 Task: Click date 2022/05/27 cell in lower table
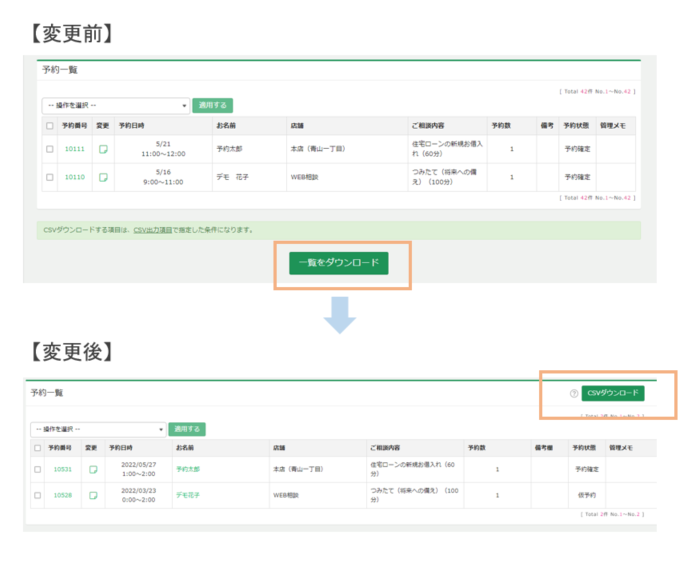pyautogui.click(x=139, y=469)
